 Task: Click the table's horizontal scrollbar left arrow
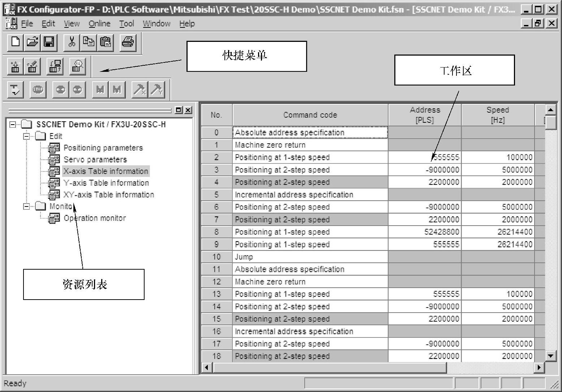[x=207, y=367]
